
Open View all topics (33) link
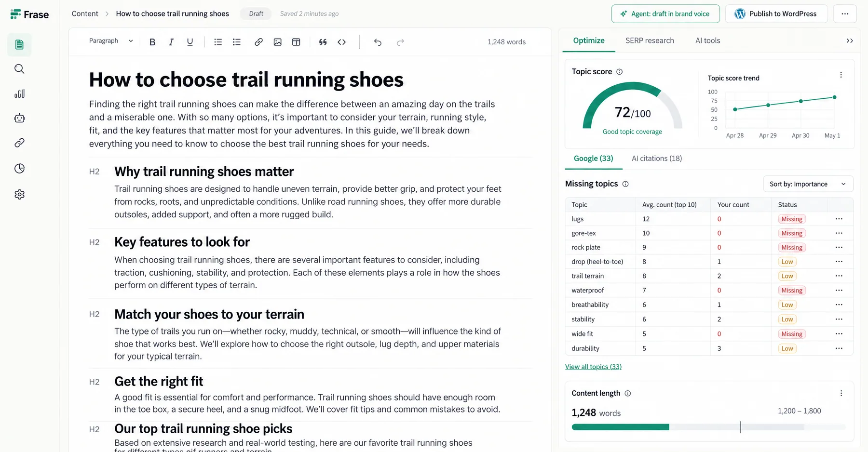coord(593,367)
